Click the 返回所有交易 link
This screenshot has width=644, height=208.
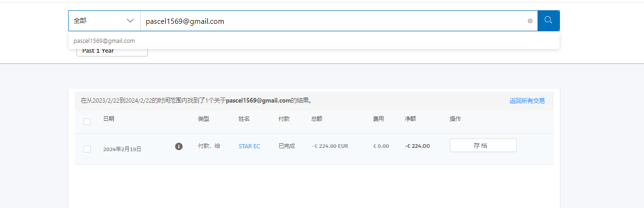pyautogui.click(x=527, y=101)
